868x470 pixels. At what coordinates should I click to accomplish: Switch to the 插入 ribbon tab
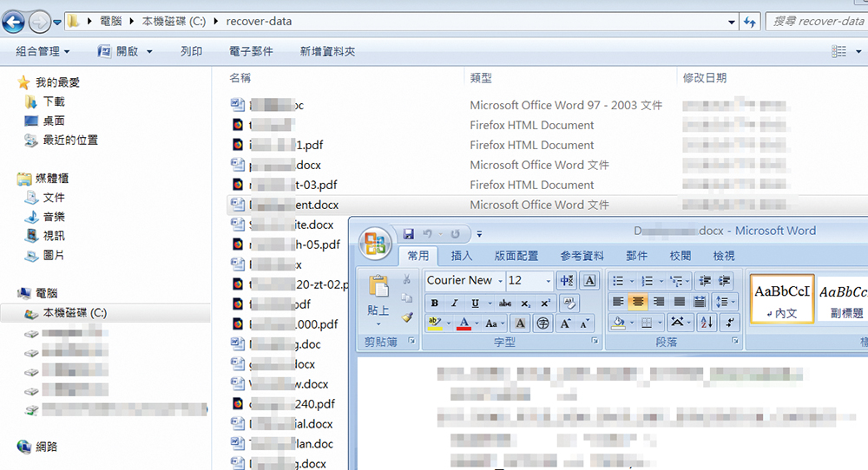click(x=462, y=256)
